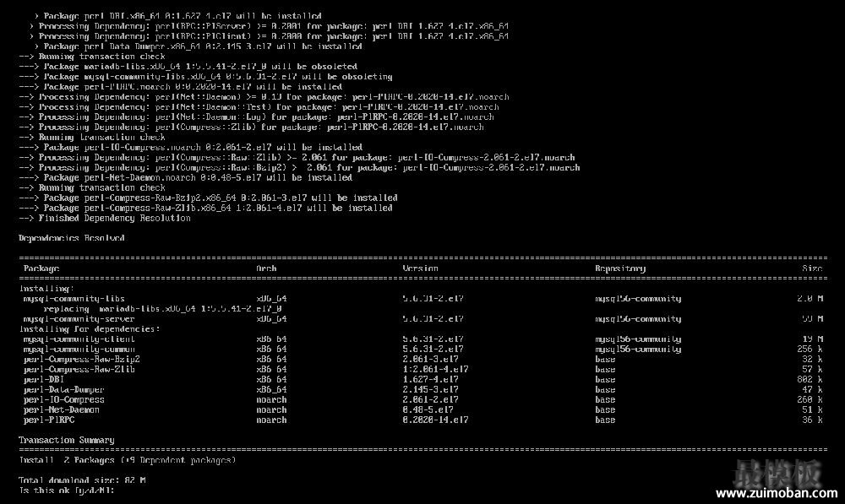Click version '2.061-2.el7' of perl-IO-Compress row
The image size is (845, 504).
(x=431, y=399)
